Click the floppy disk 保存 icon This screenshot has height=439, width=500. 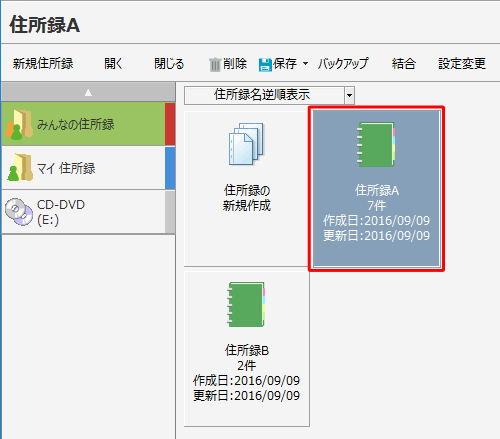click(x=265, y=64)
